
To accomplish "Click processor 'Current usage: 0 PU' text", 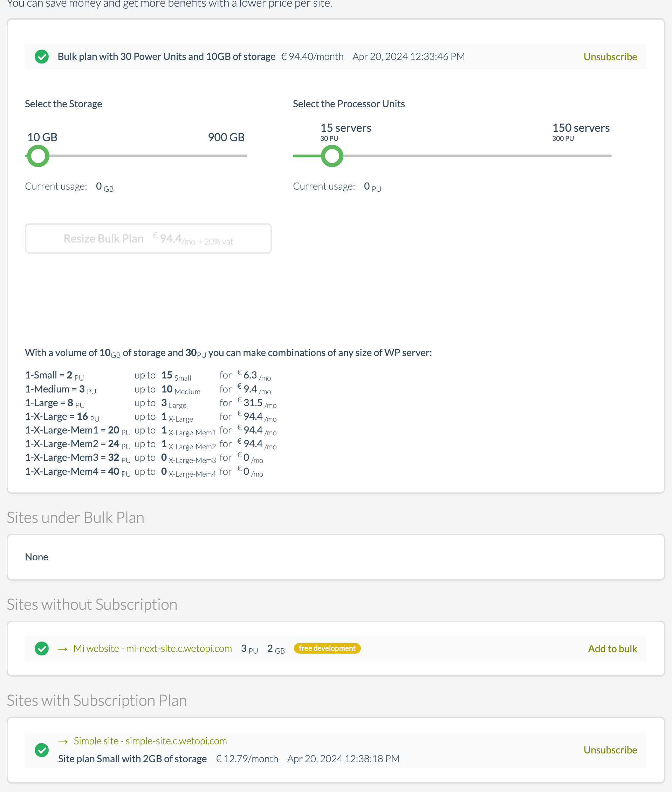I will click(x=337, y=186).
